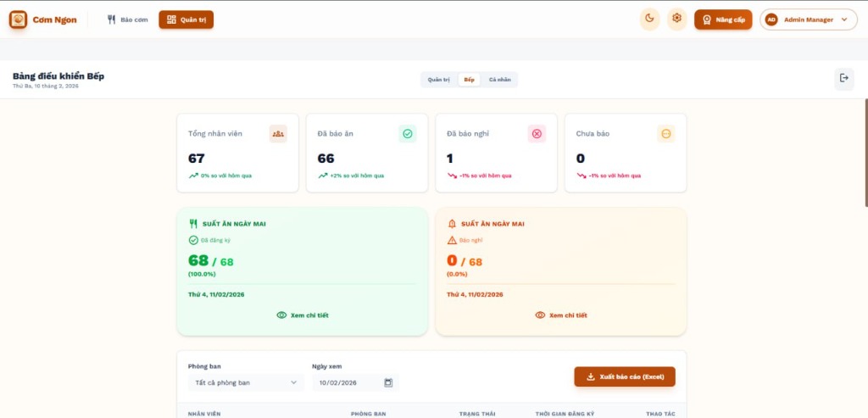Click the Tổng nhân viên people icon
The image size is (868, 418).
pyautogui.click(x=278, y=133)
